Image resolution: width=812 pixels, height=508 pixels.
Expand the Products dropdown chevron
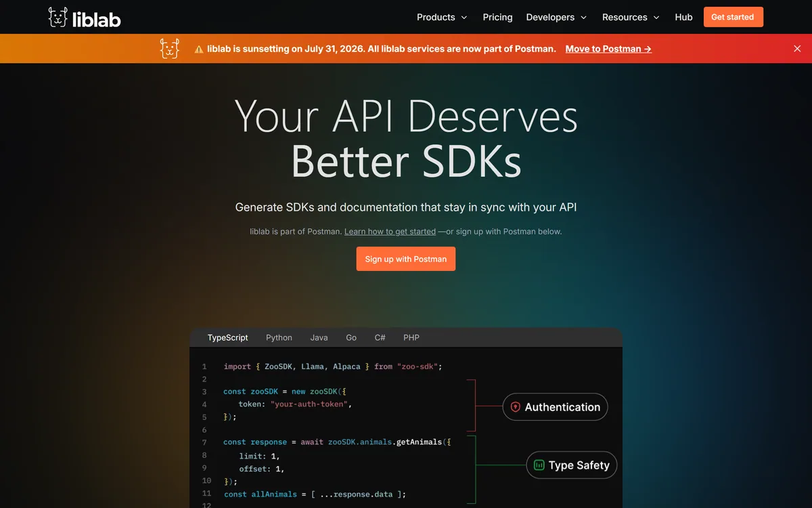[464, 18]
